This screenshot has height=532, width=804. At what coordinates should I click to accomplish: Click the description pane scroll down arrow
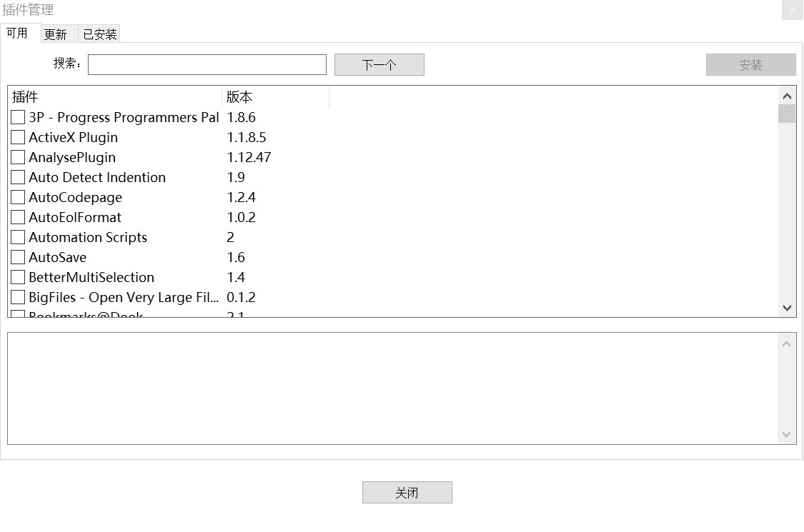[787, 434]
